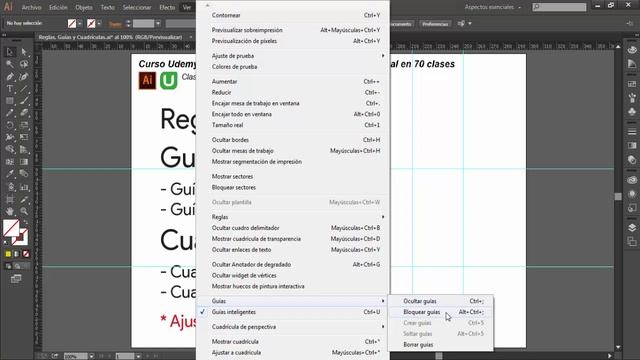Expand the Guías submenu

tap(293, 301)
